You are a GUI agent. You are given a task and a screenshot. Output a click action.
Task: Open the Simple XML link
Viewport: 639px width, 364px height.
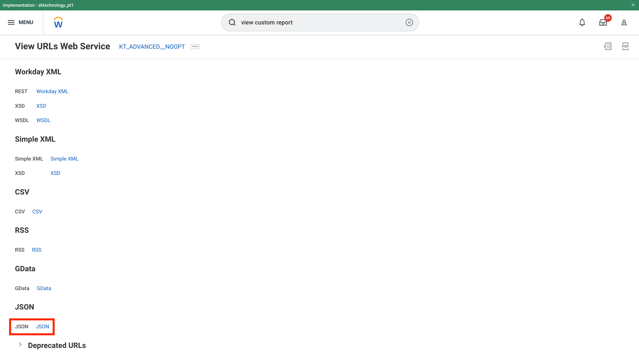[64, 159]
